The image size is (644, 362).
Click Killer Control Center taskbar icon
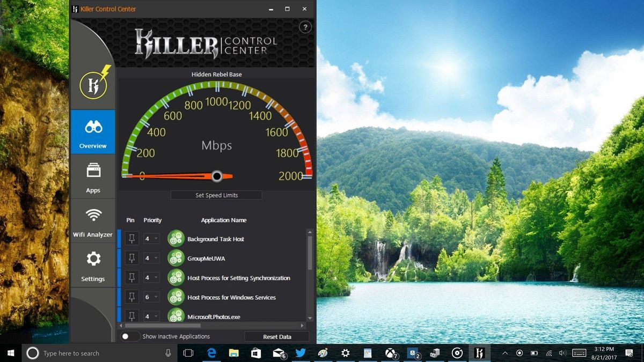point(480,353)
